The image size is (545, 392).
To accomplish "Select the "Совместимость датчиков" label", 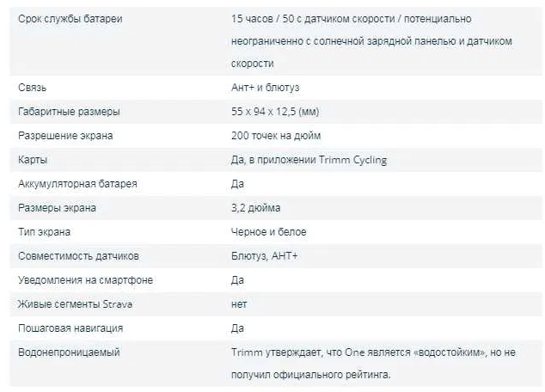I will tap(78, 256).
